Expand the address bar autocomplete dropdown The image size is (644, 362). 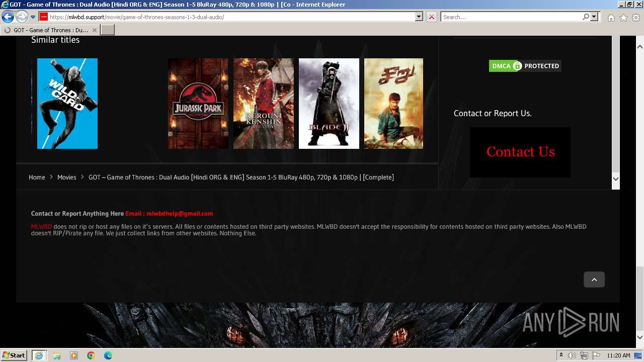pyautogui.click(x=419, y=17)
